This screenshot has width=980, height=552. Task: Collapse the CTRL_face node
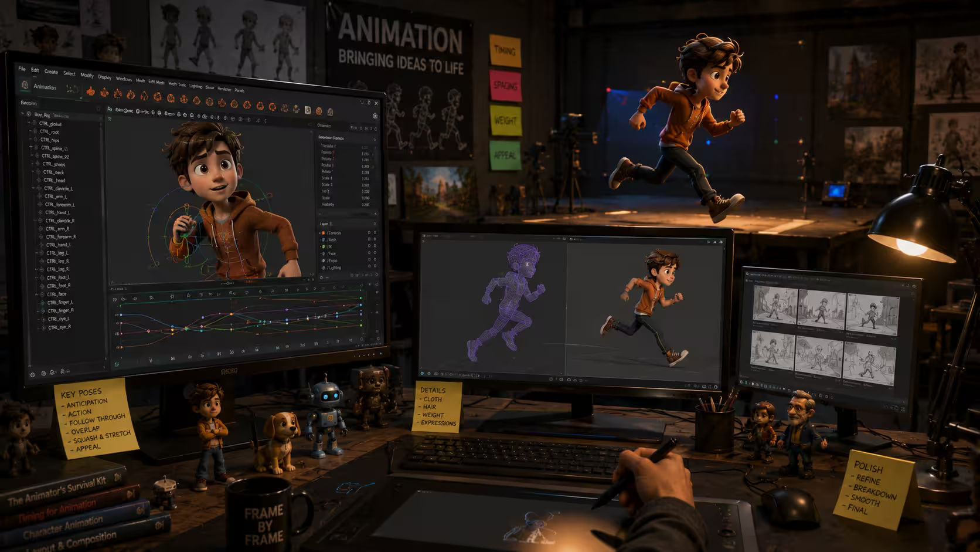coord(36,294)
